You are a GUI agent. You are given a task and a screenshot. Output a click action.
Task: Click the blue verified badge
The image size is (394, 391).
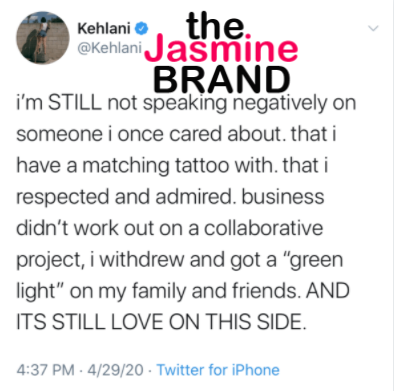click(x=141, y=29)
